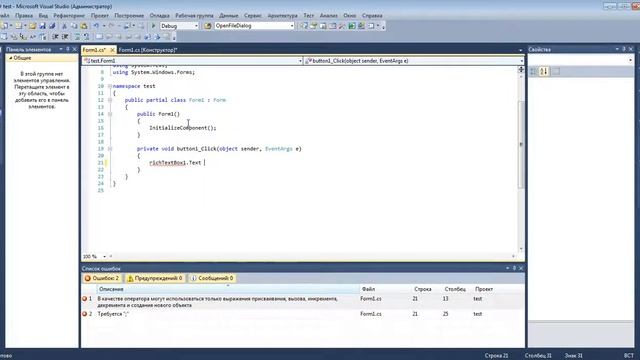Screen dimensions: 640x360
Task: Open the OpenFileDialog find combo box
Action: pos(292,26)
